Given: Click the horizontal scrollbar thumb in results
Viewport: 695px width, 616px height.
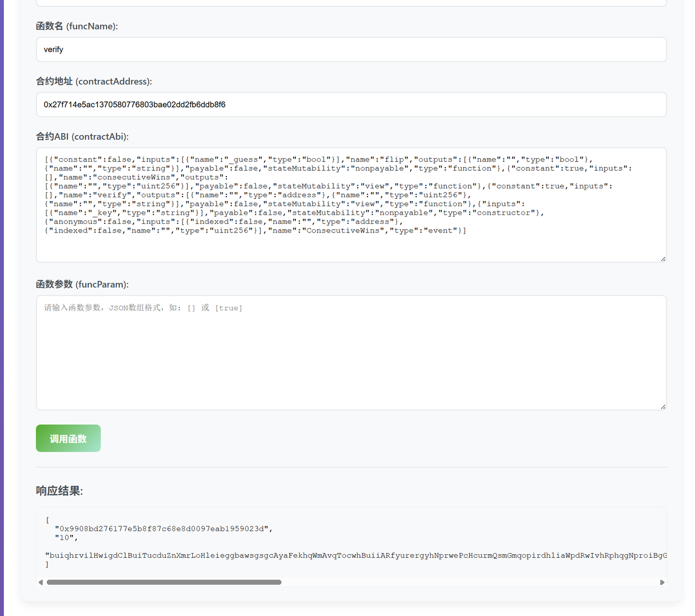Looking at the screenshot, I should (x=164, y=582).
